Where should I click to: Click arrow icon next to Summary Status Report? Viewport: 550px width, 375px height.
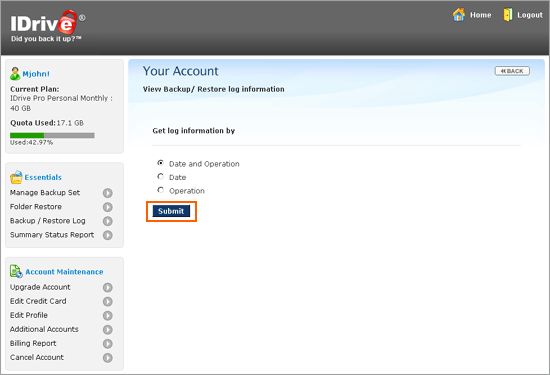108,235
